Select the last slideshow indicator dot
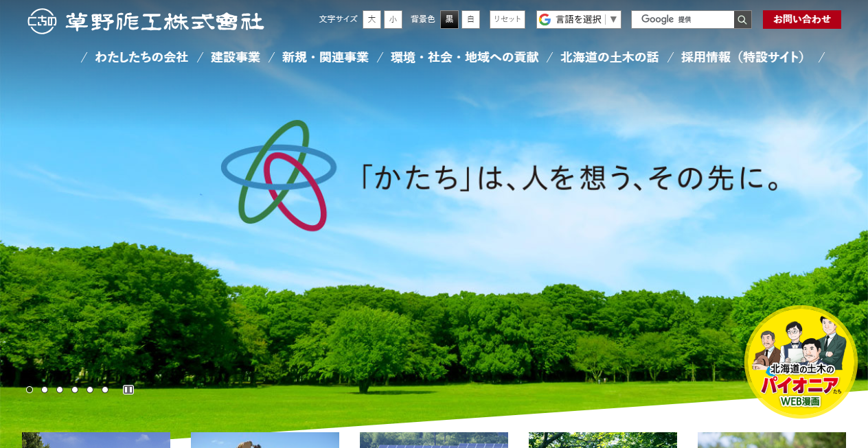The image size is (868, 448). click(104, 389)
